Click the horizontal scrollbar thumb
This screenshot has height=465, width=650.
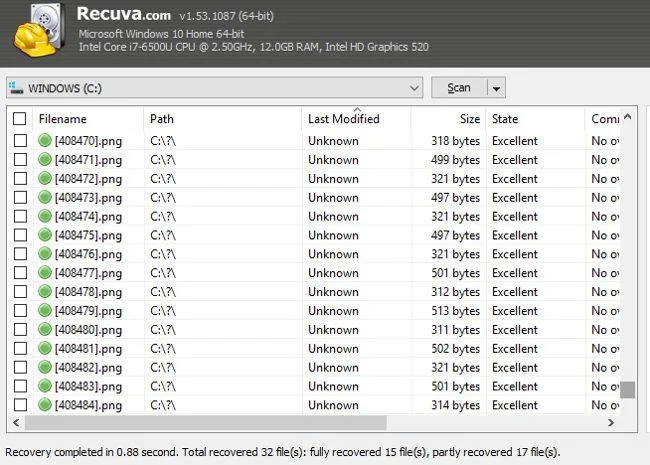(x=206, y=423)
